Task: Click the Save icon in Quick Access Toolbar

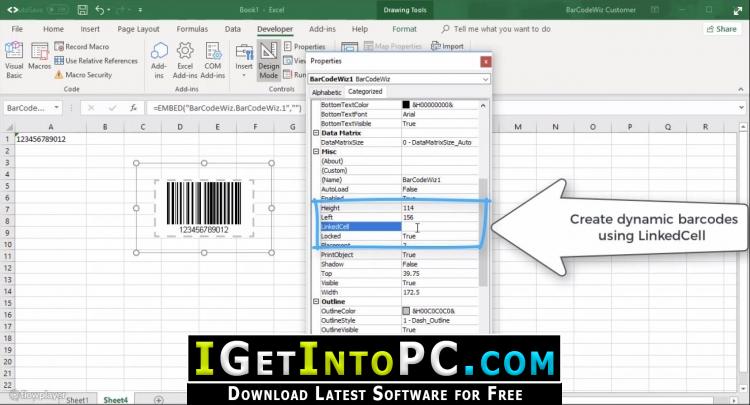Action: click(x=82, y=10)
